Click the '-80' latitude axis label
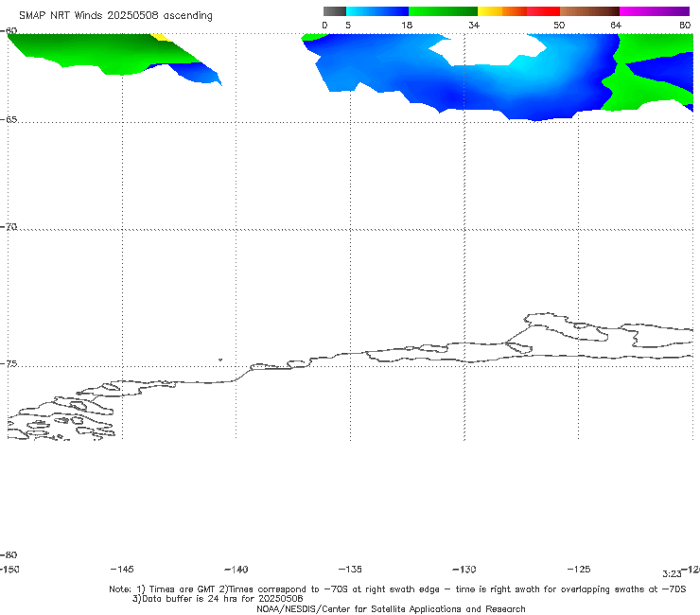 pyautogui.click(x=9, y=554)
